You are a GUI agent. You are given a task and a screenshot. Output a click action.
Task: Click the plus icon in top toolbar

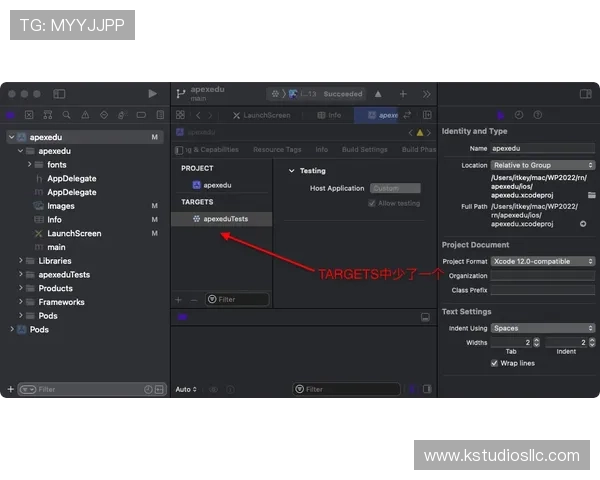pos(403,94)
